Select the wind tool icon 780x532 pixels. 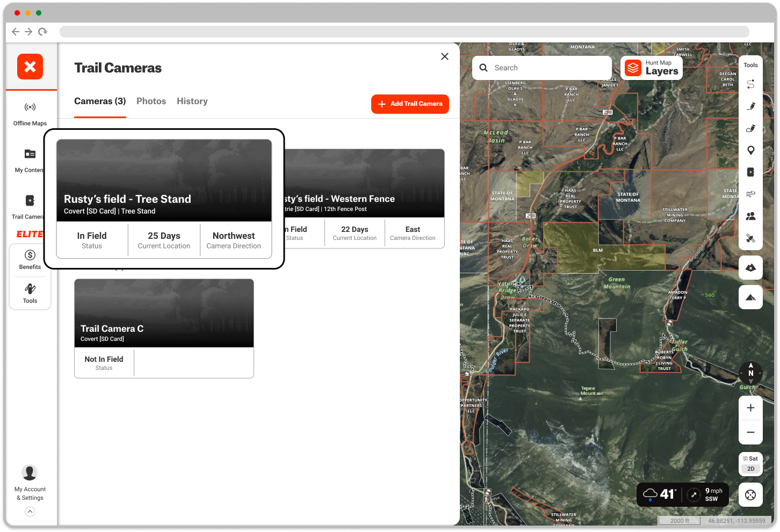point(750,194)
